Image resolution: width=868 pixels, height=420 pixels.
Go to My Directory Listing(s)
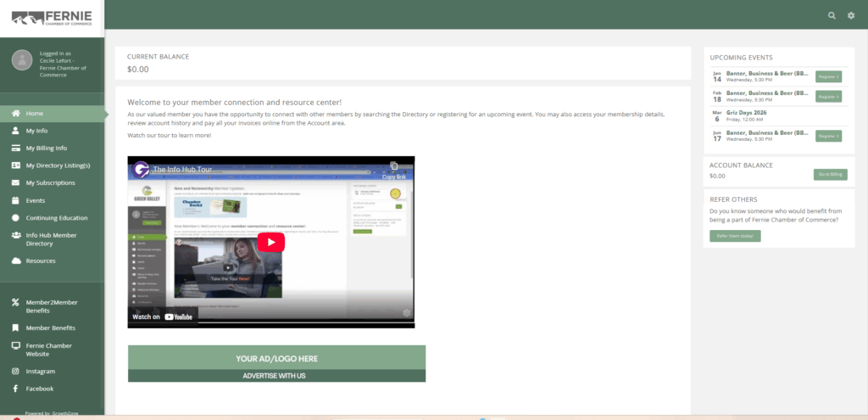(58, 165)
